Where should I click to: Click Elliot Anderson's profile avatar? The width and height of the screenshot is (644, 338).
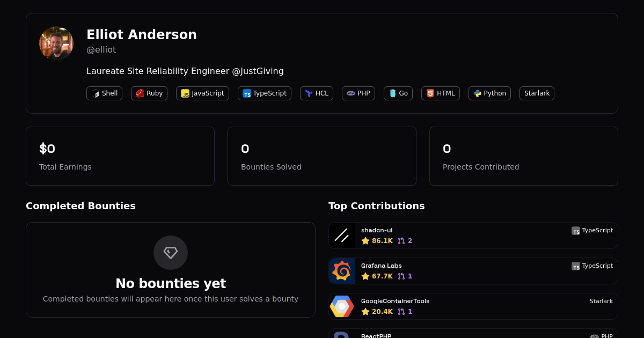[x=56, y=43]
